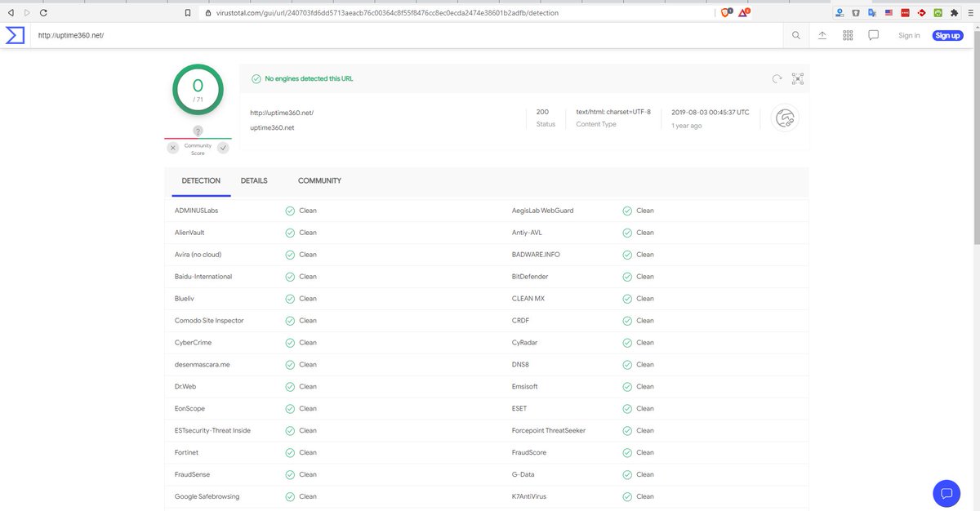Viewport: 980px width, 511px height.
Task: Click the Sign up button
Action: [x=948, y=36]
